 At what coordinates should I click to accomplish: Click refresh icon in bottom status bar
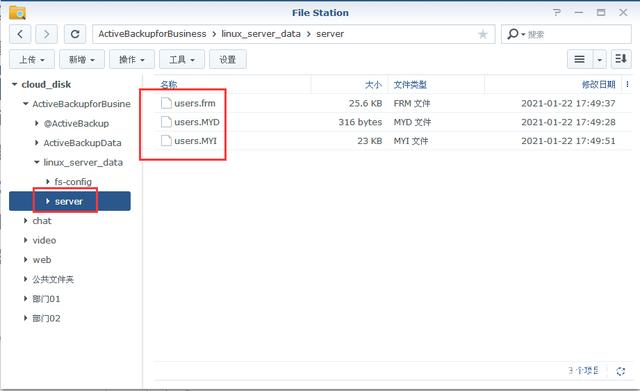[621, 371]
